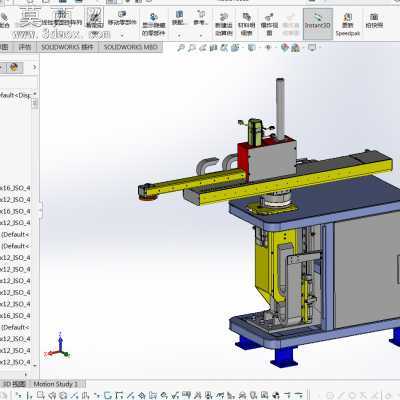Click Update Speedpak button
This screenshot has width=400, height=400.
pos(348,24)
